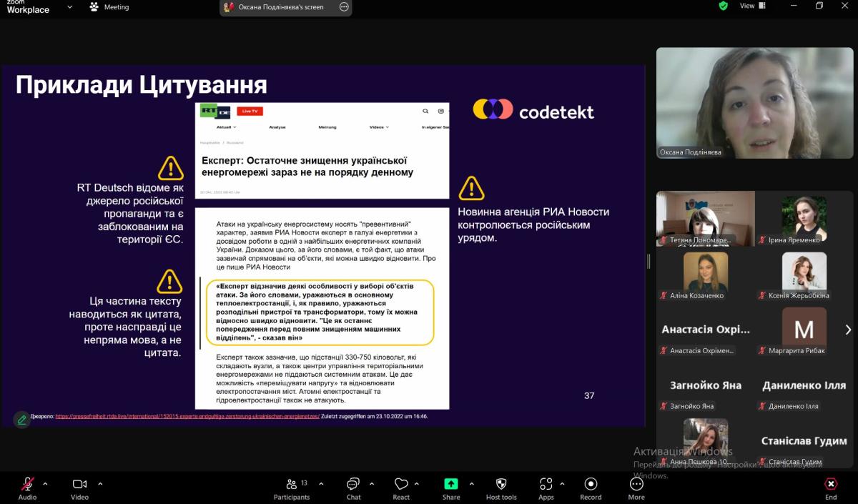Open audio options arrow next to Audio
Screen dimensions: 858x504
pyautogui.click(x=45, y=483)
